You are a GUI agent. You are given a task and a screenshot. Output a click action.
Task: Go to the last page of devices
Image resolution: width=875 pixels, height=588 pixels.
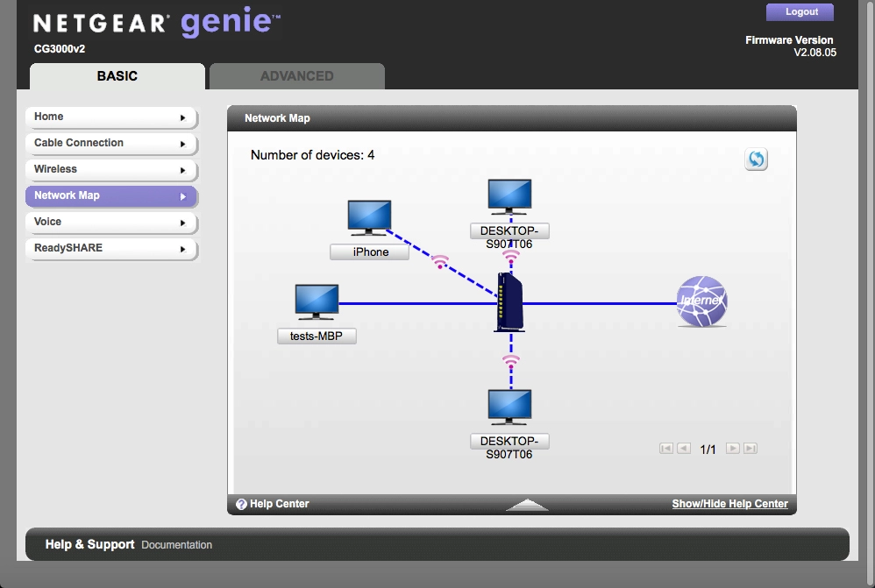click(x=750, y=449)
